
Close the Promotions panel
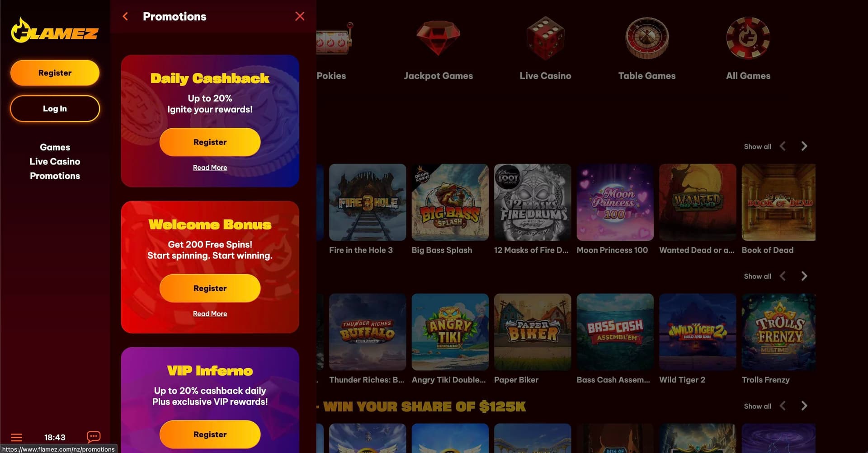[x=300, y=16]
